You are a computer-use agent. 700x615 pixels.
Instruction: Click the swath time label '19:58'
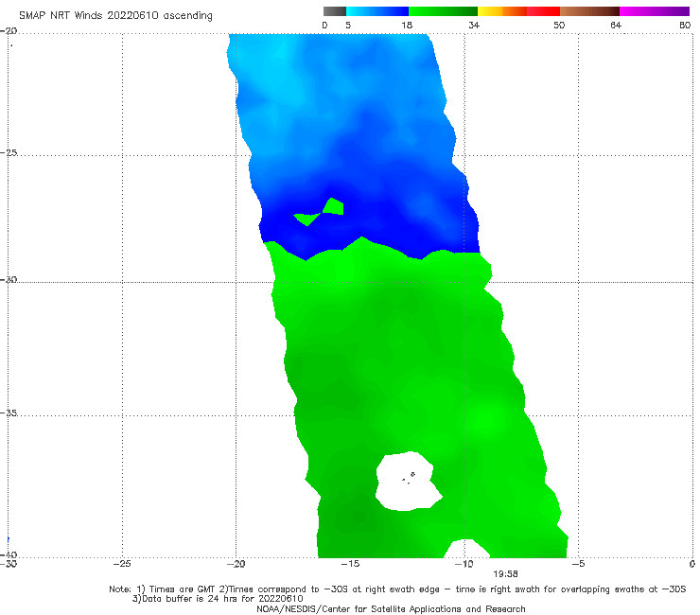pyautogui.click(x=505, y=574)
